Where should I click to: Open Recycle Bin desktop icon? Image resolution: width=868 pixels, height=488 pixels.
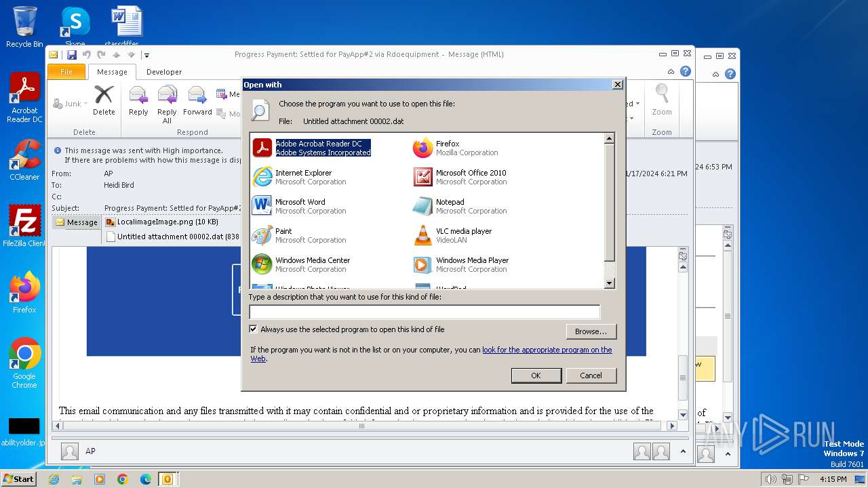tap(24, 27)
